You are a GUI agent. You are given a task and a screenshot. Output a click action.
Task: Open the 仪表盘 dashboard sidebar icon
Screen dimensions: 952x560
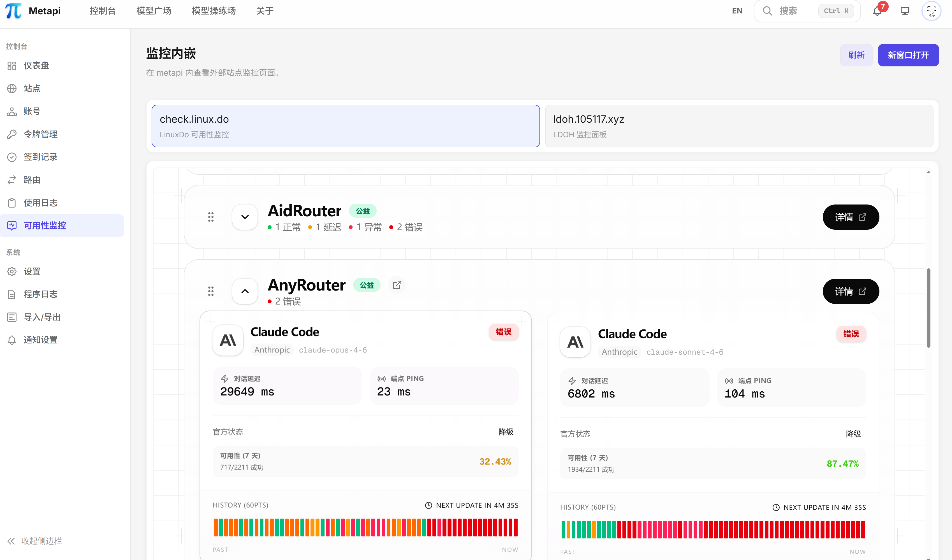click(11, 65)
